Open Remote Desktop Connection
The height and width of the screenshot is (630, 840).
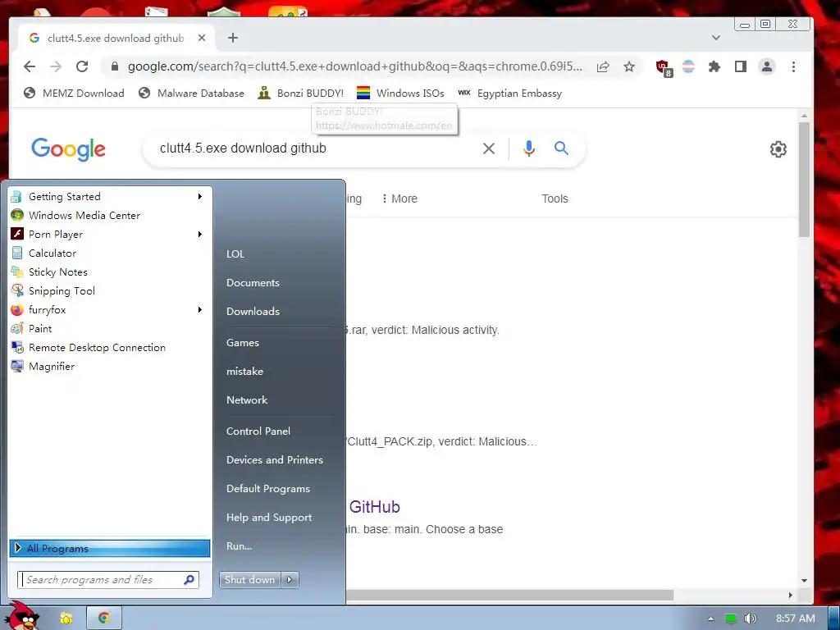coord(109,348)
